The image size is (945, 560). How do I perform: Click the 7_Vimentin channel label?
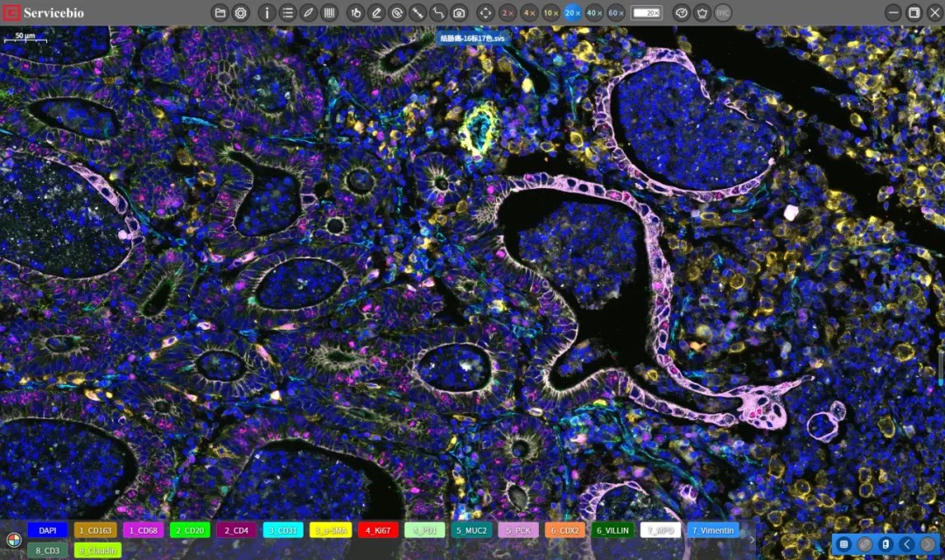pos(712,530)
